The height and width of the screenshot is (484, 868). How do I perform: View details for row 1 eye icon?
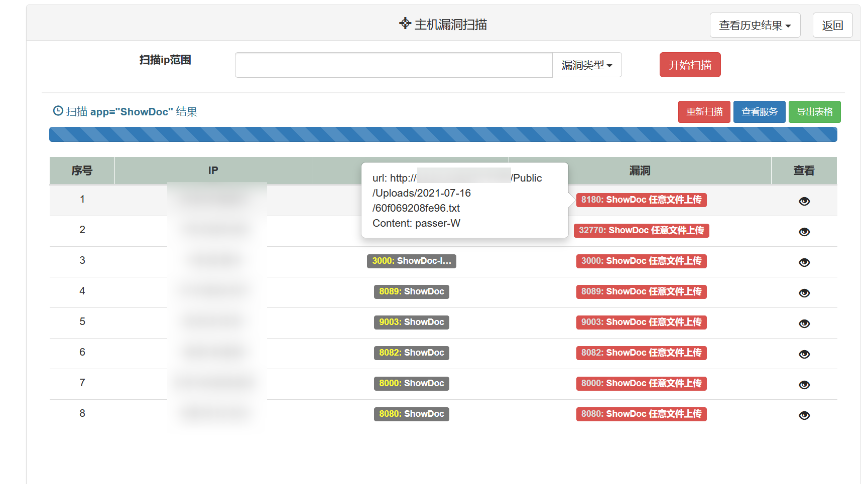pyautogui.click(x=804, y=201)
